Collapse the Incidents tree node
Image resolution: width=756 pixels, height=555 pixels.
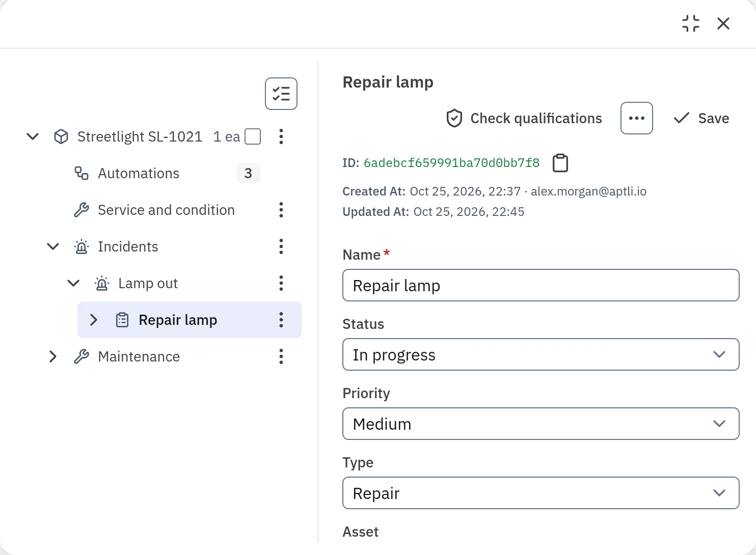click(53, 246)
